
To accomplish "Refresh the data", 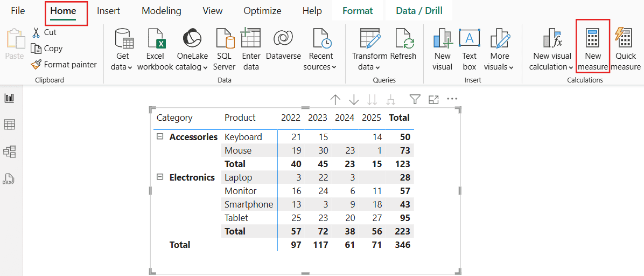I will point(403,44).
